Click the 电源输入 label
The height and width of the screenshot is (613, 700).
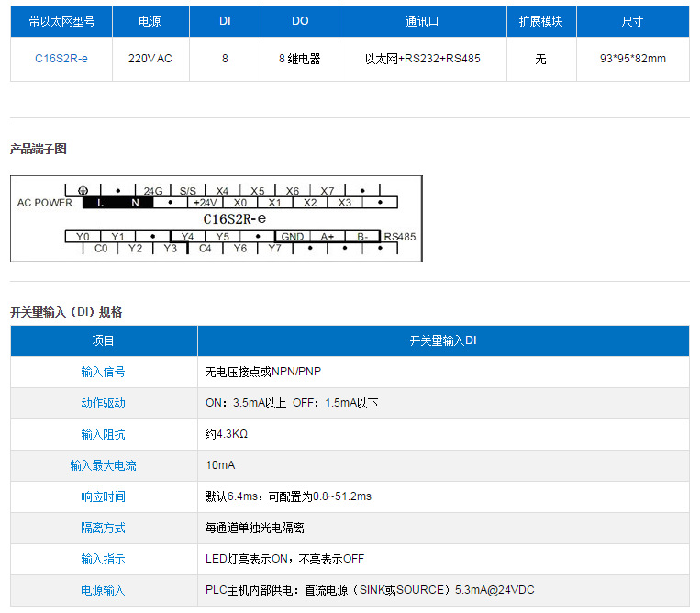[103, 590]
